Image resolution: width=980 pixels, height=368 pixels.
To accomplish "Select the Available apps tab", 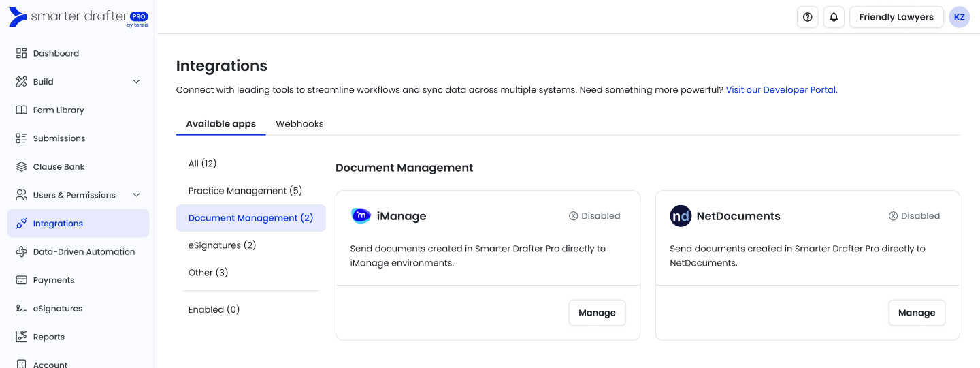I will pyautogui.click(x=220, y=124).
